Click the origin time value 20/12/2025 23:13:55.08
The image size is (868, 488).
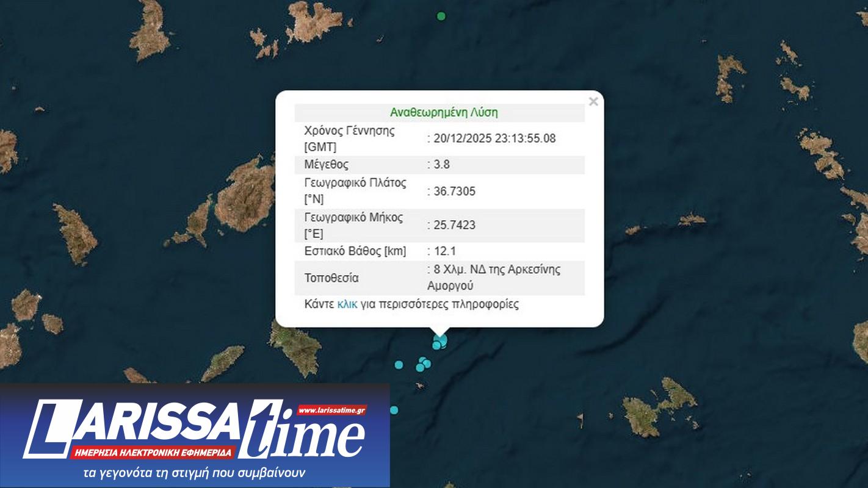point(494,138)
